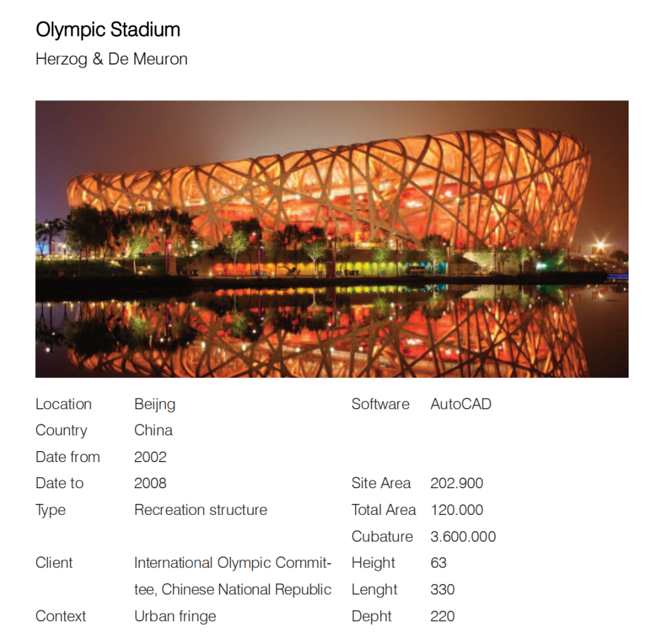The image size is (667, 644).
Task: Click the Software label
Action: [x=380, y=404]
